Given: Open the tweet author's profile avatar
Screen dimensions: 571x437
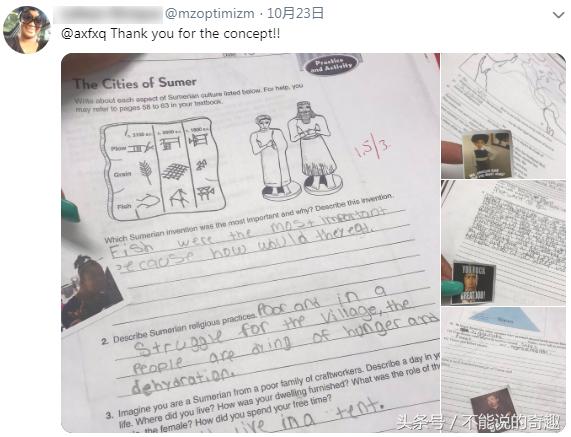Looking at the screenshot, I should coord(27,30).
